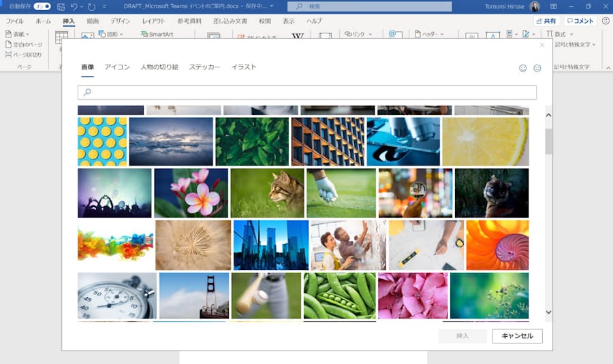The height and width of the screenshot is (364, 613).
Task: Select the lemon slice stock image
Action: pyautogui.click(x=485, y=142)
